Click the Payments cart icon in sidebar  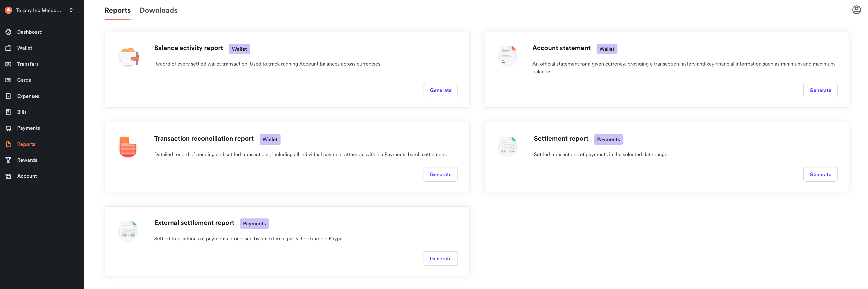tap(8, 128)
